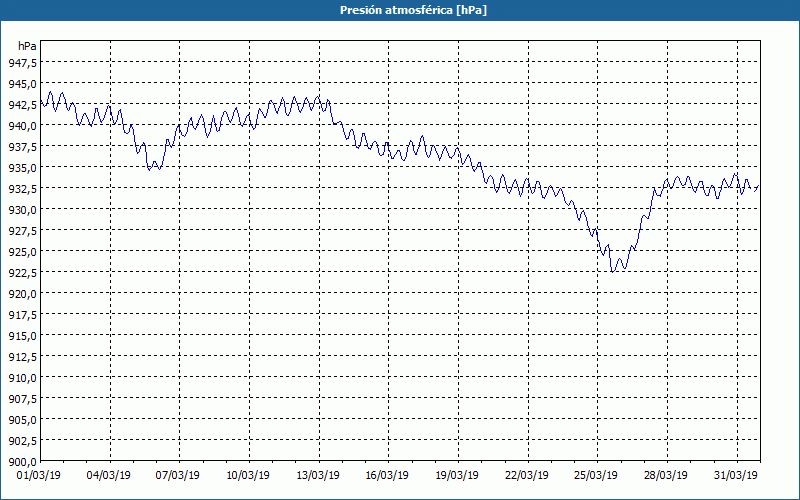800x500 pixels.
Task: Click the 907,5 y-axis label
Action: click(x=22, y=398)
